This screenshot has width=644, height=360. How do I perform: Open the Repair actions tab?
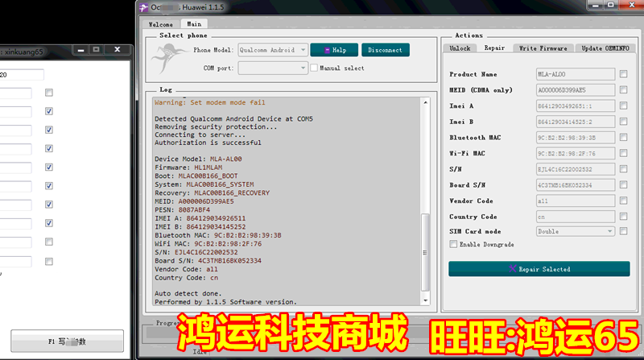[494, 48]
